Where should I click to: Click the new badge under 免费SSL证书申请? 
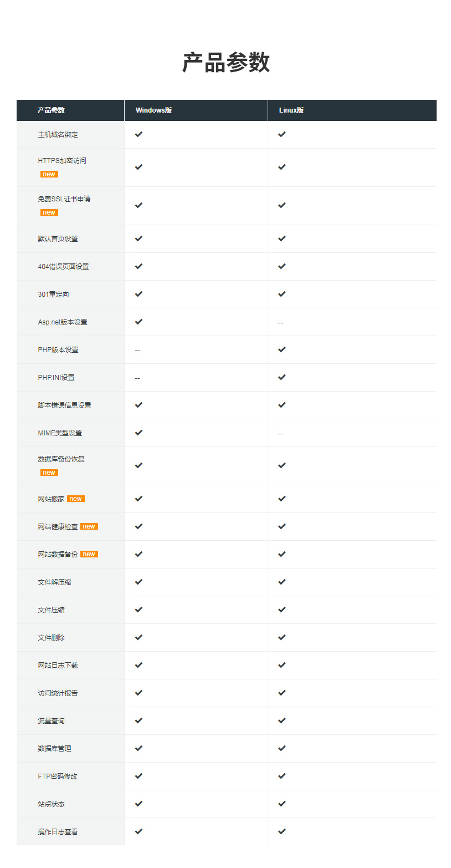49,212
